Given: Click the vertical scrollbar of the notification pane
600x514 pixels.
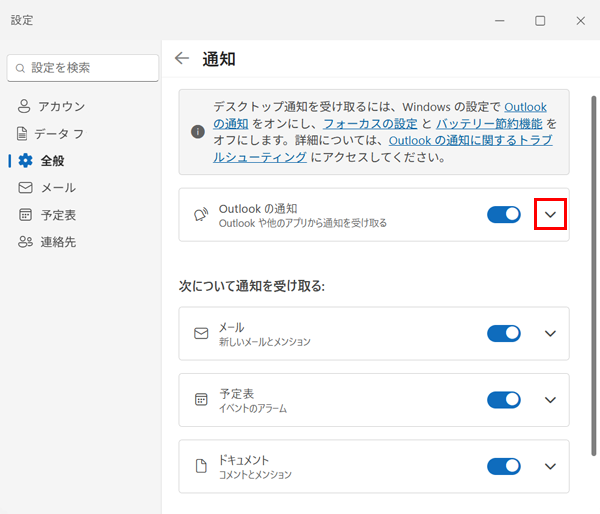Looking at the screenshot, I should (x=593, y=276).
